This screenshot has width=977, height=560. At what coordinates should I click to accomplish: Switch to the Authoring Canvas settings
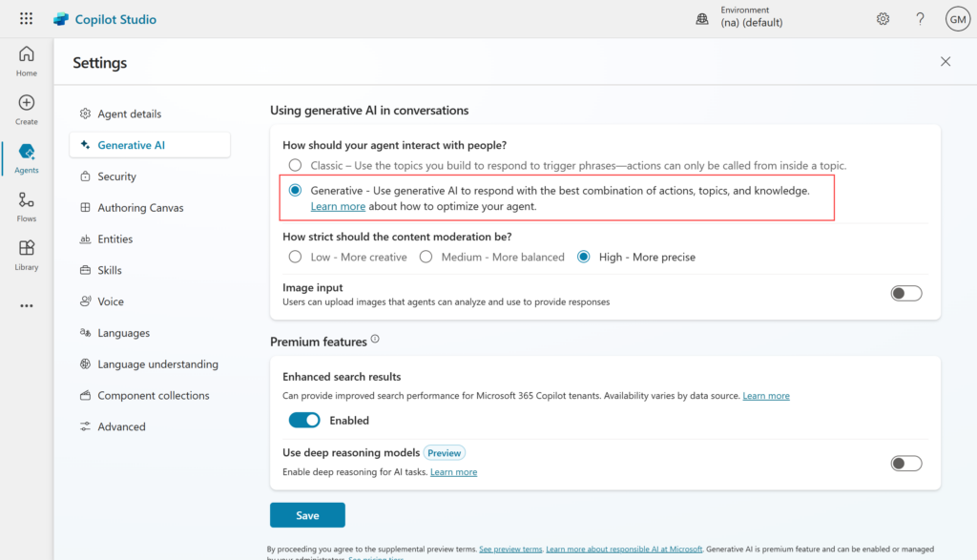140,208
